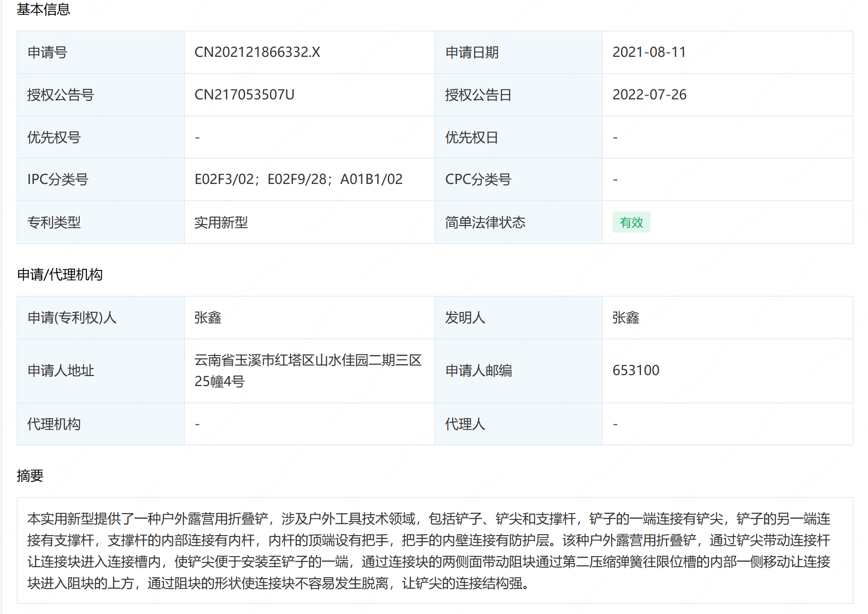
Task: Select publication number CN217053507U
Action: click(x=244, y=95)
